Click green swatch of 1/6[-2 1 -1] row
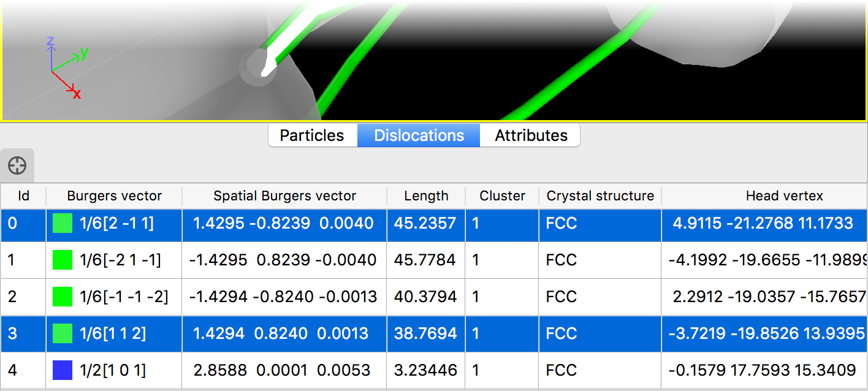This screenshot has width=868, height=391. point(63,260)
